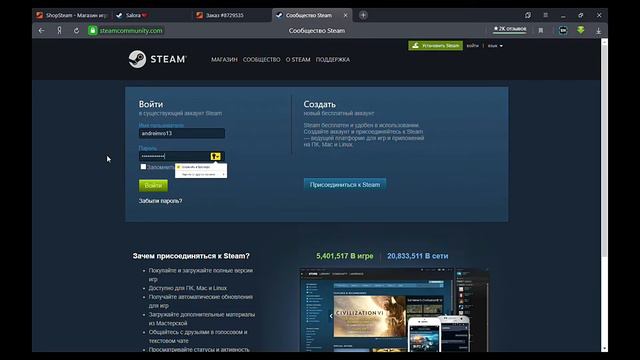The height and width of the screenshot is (360, 640).
Task: Click the yellow password manager key icon
Action: [216, 156]
